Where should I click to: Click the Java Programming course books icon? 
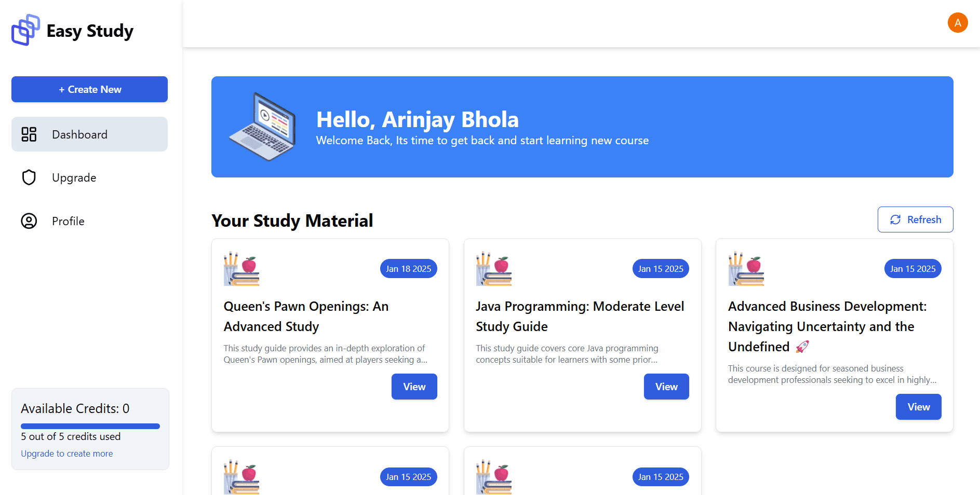click(x=494, y=269)
